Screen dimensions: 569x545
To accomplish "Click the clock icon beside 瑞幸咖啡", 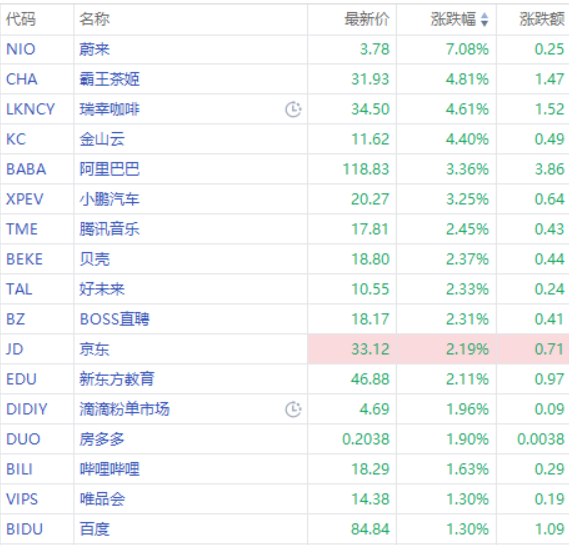I will pyautogui.click(x=293, y=109).
